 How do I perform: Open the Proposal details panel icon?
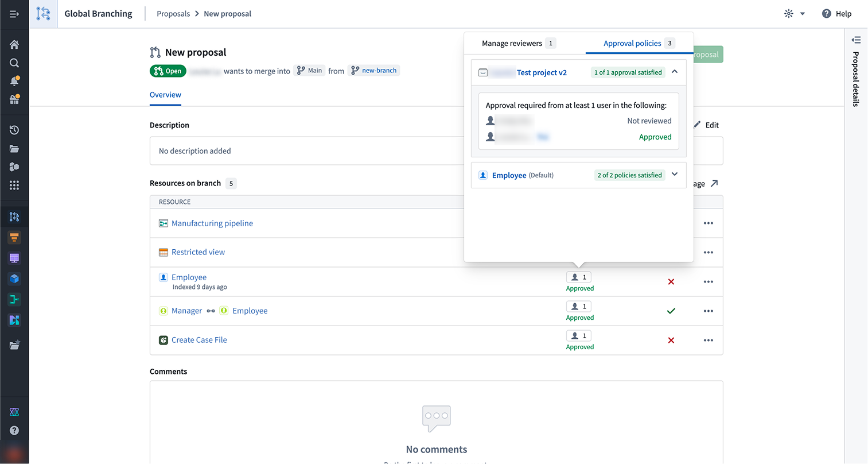tap(856, 40)
